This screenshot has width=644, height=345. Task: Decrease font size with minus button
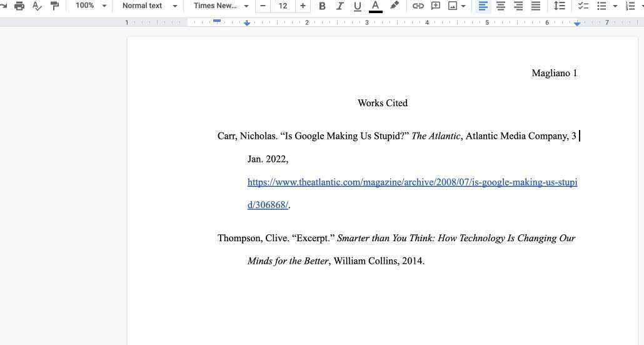click(x=263, y=6)
